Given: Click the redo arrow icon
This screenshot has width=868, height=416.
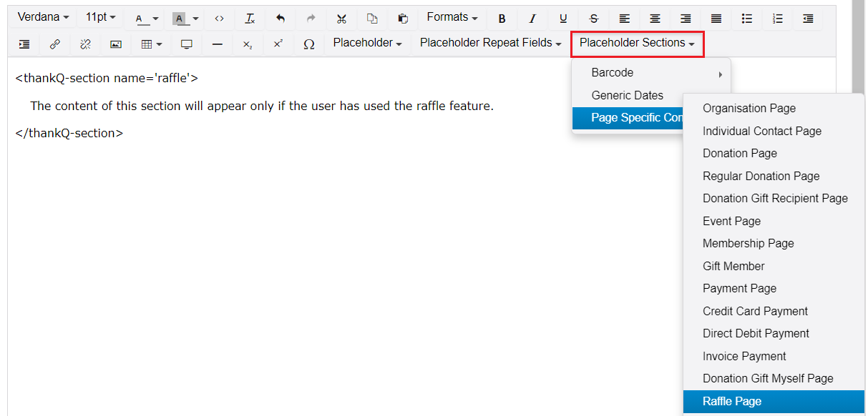Looking at the screenshot, I should (x=311, y=19).
